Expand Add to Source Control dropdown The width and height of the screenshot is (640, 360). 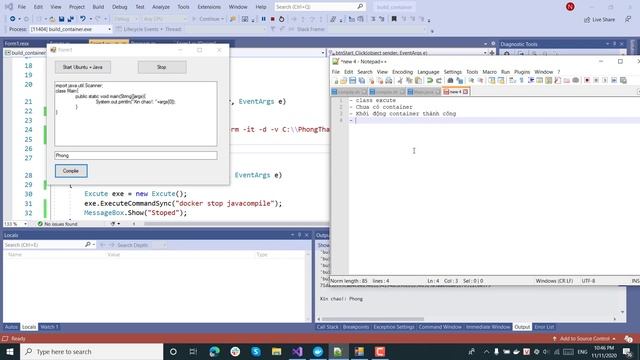[614, 339]
